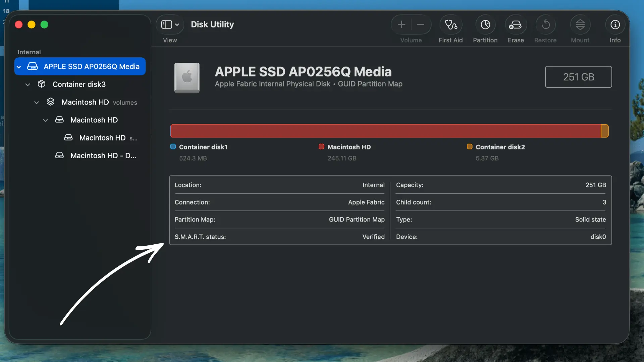Click the red Macintosh HD legend swatch
Viewport: 644px width, 362px height.
coord(321,146)
